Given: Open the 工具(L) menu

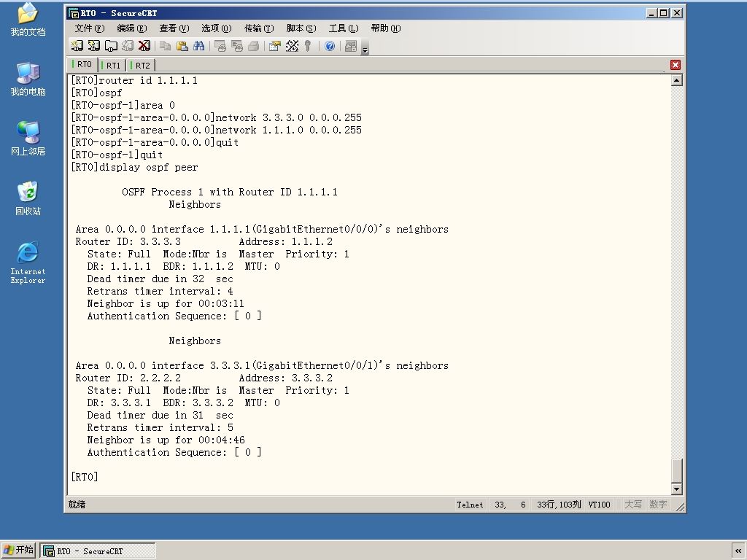Looking at the screenshot, I should tap(344, 28).
